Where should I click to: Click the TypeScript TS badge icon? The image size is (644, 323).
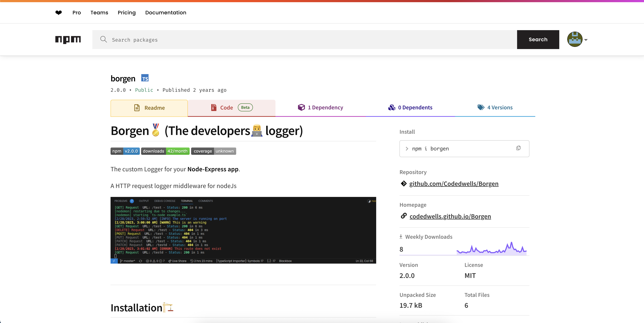145,78
